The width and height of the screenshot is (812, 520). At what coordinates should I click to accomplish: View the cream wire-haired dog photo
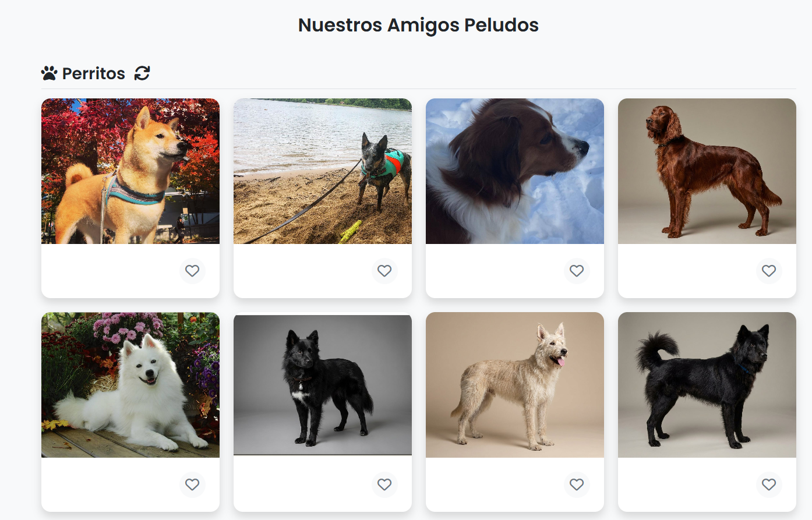point(515,385)
